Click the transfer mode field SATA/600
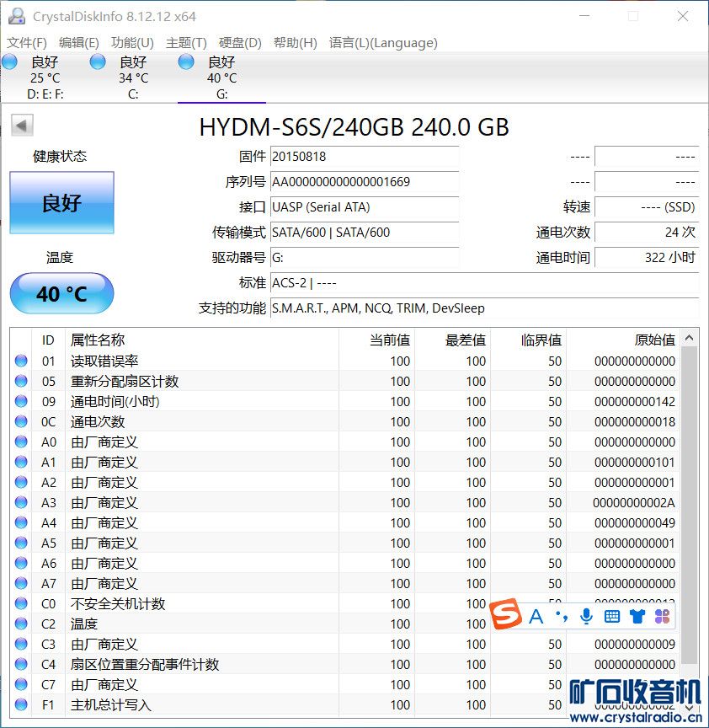This screenshot has height=728, width=709. coord(365,233)
